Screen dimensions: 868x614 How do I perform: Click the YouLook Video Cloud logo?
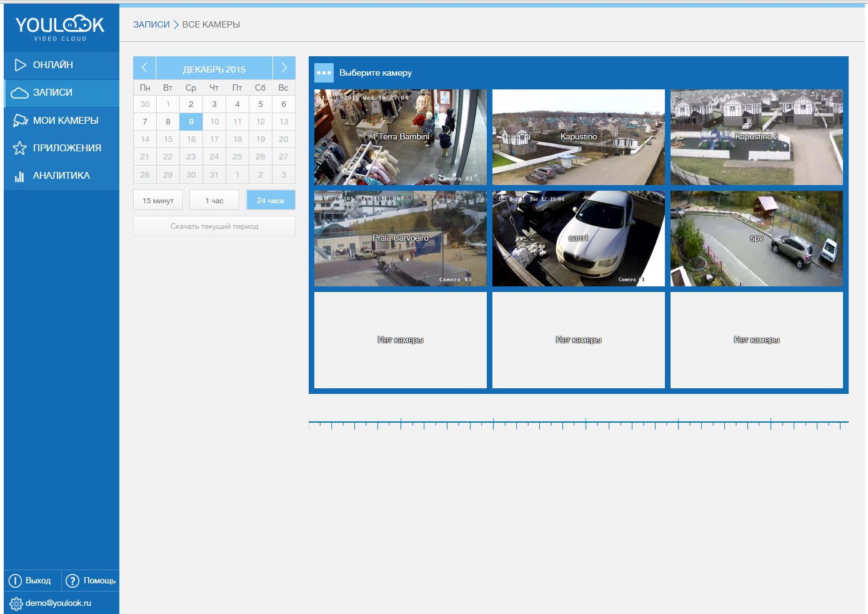pyautogui.click(x=60, y=28)
